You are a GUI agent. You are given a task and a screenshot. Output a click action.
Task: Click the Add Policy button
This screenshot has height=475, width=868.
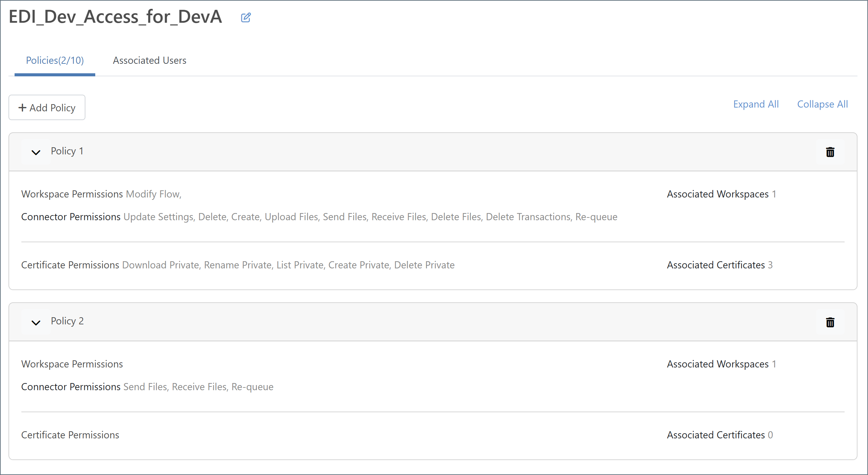(47, 108)
